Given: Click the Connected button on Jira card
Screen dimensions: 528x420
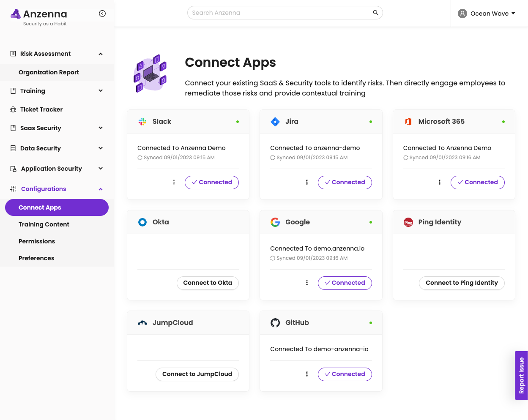Looking at the screenshot, I should [345, 183].
